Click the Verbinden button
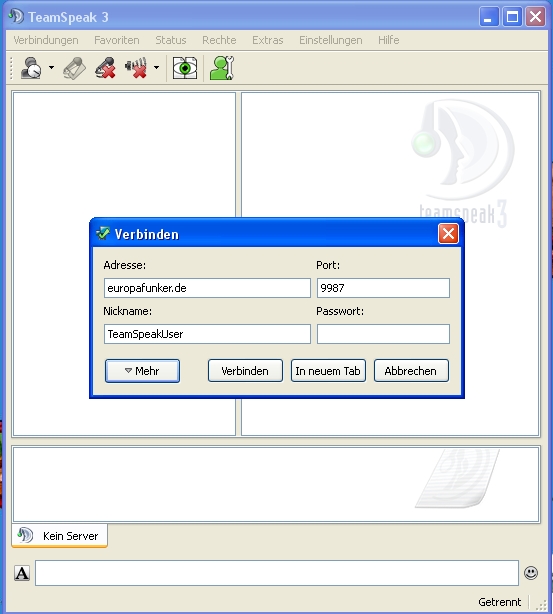The image size is (553, 614). (x=245, y=370)
